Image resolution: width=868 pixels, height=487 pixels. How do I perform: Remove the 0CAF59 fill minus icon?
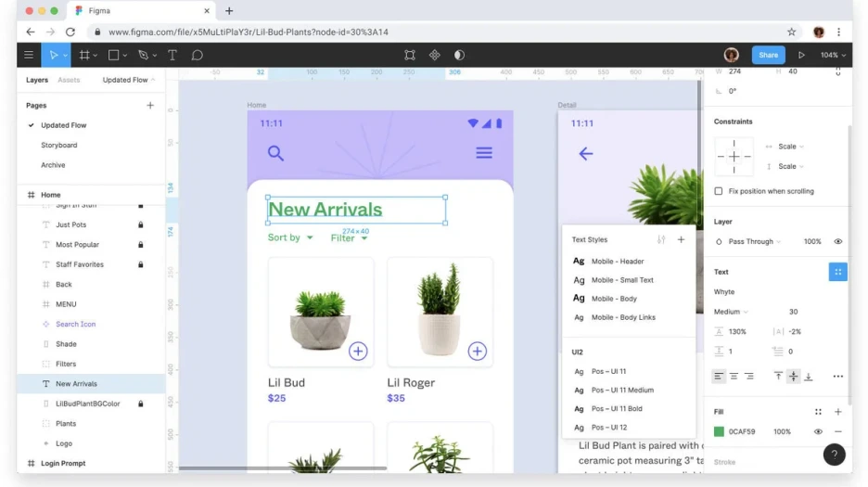[837, 431]
